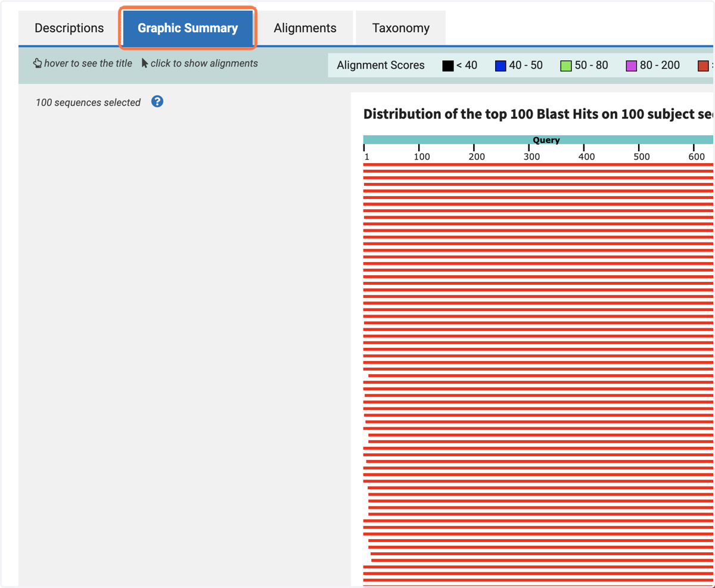Click the 'hover to see the title' hint
The width and height of the screenshot is (715, 588).
pyautogui.click(x=88, y=63)
